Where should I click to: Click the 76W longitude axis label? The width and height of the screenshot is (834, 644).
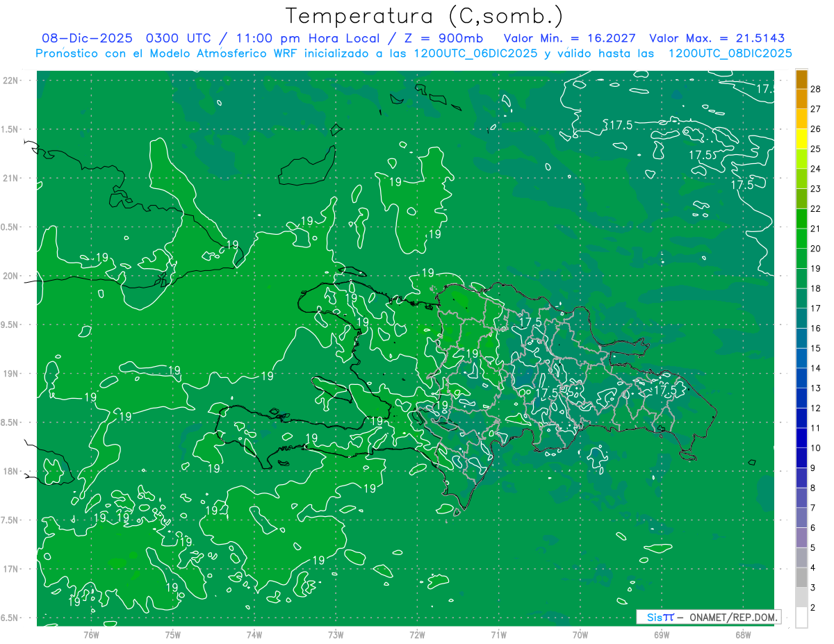(x=91, y=634)
